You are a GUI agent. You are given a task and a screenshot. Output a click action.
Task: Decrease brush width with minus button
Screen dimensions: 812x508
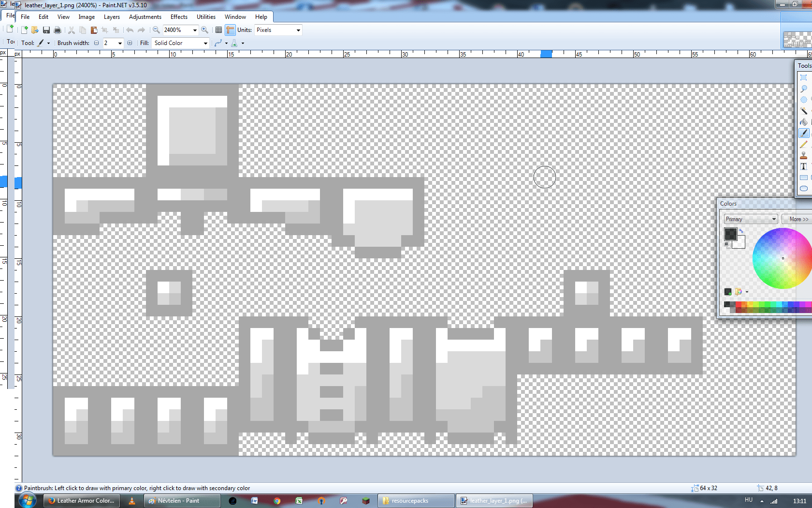point(96,43)
